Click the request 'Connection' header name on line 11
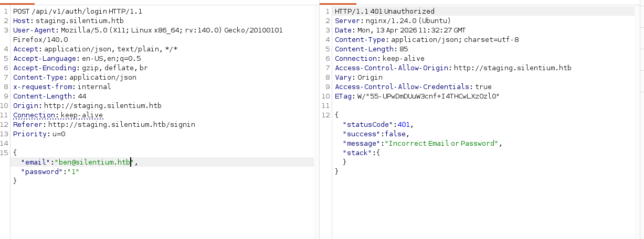Image resolution: width=644 pixels, height=239 pixels. [36, 115]
